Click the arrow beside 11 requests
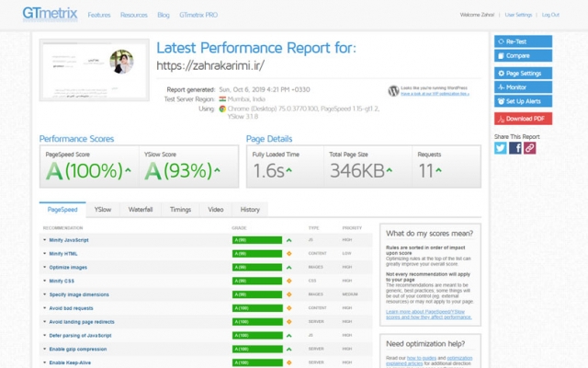The height and width of the screenshot is (368, 588). (438, 170)
